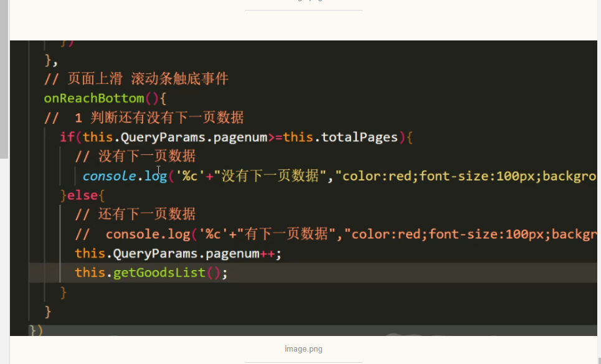Click the }else{ line
Viewport: 601px width, 364px height.
82,195
